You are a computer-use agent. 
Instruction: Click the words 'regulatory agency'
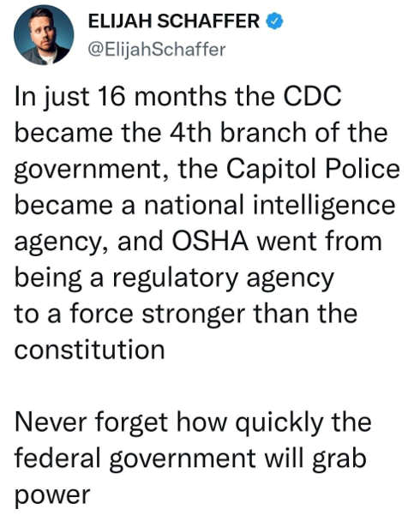[x=224, y=278]
